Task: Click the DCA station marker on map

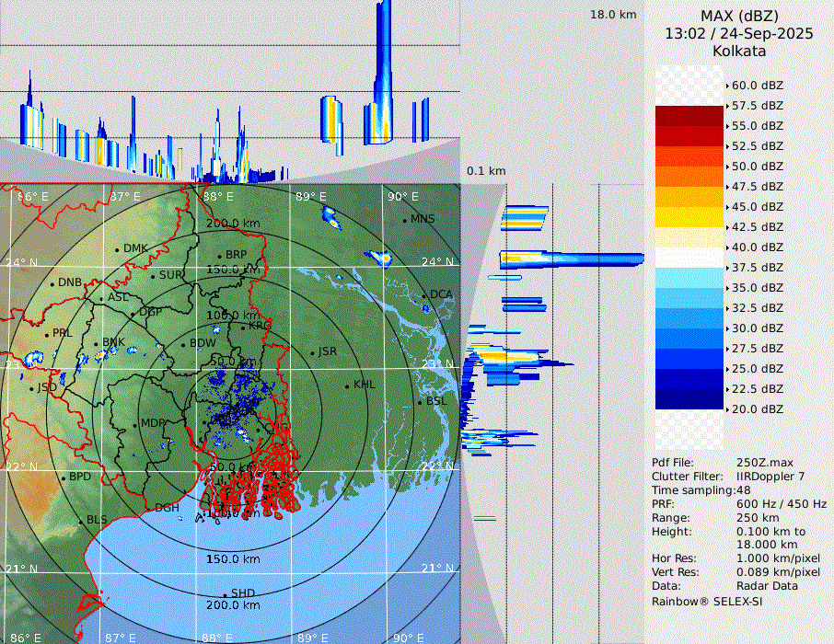Action: click(424, 295)
